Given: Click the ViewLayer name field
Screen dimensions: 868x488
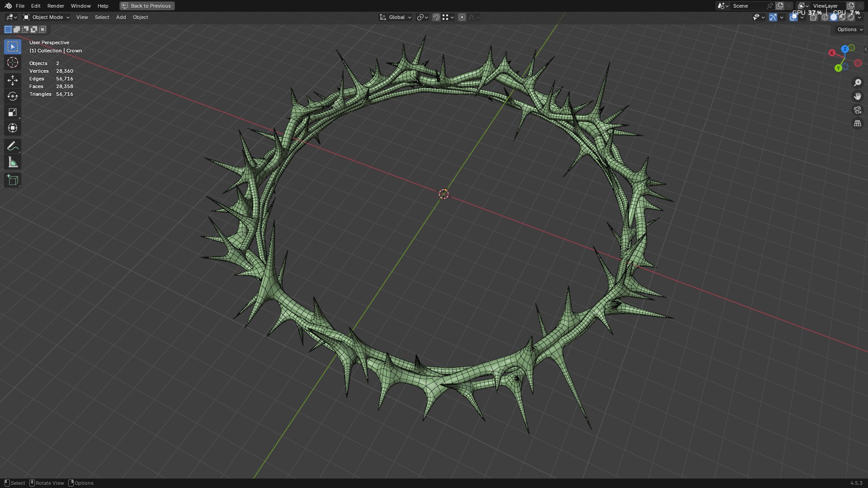Looking at the screenshot, I should coord(827,6).
